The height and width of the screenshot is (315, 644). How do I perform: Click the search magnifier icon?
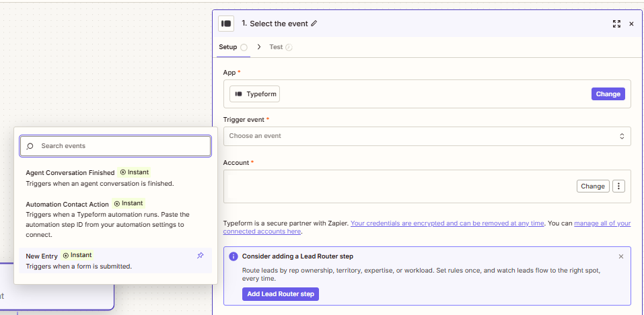(30, 146)
